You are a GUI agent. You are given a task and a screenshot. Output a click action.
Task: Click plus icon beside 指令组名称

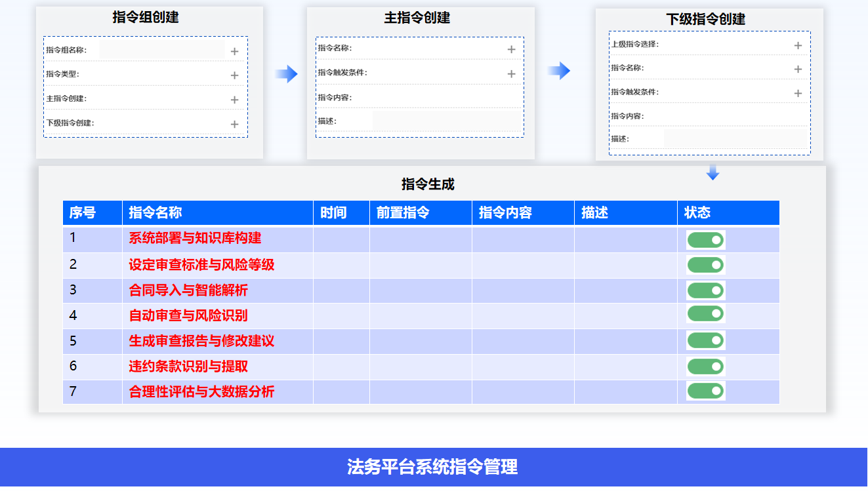[x=234, y=51]
